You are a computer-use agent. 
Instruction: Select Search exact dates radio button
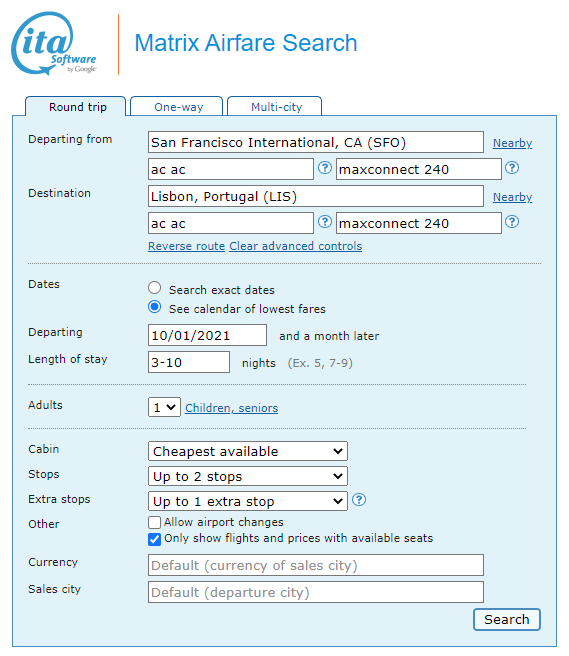[154, 288]
